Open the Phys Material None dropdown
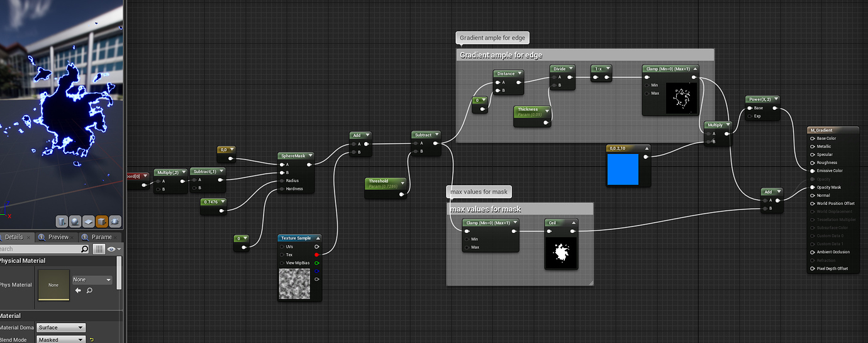This screenshot has width=868, height=343. [x=92, y=280]
